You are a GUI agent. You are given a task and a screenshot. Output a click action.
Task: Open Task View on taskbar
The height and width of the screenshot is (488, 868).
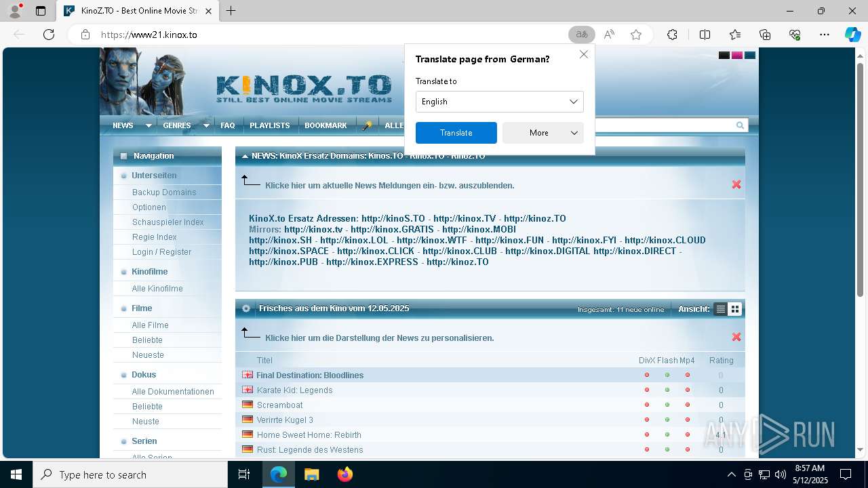244,474
